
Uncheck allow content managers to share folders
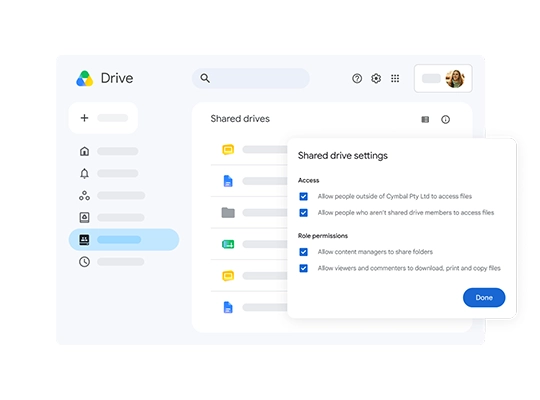tap(303, 252)
